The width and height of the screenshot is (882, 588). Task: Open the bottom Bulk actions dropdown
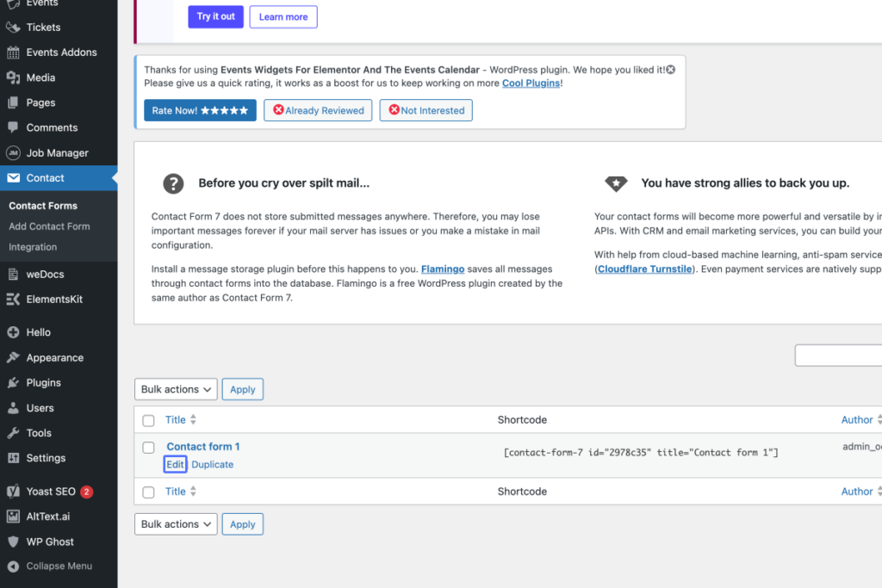176,524
